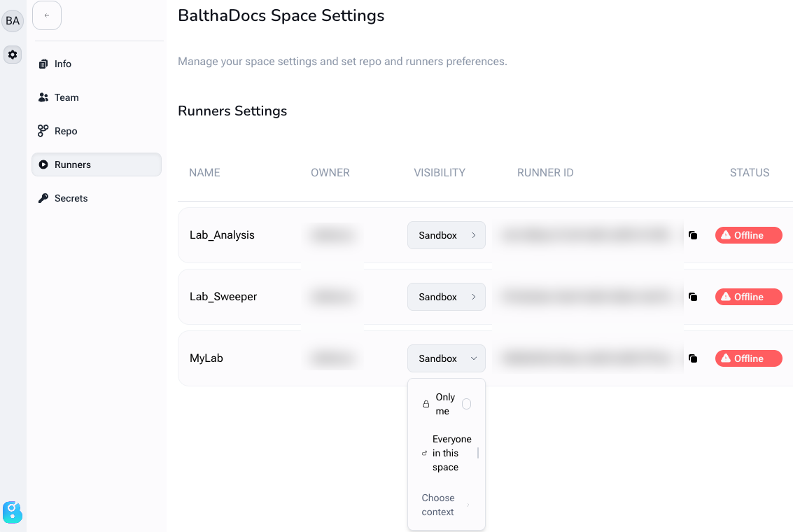Screen dimensions: 793x532
Task: Click the app logo at bottom left
Action: click(x=13, y=512)
